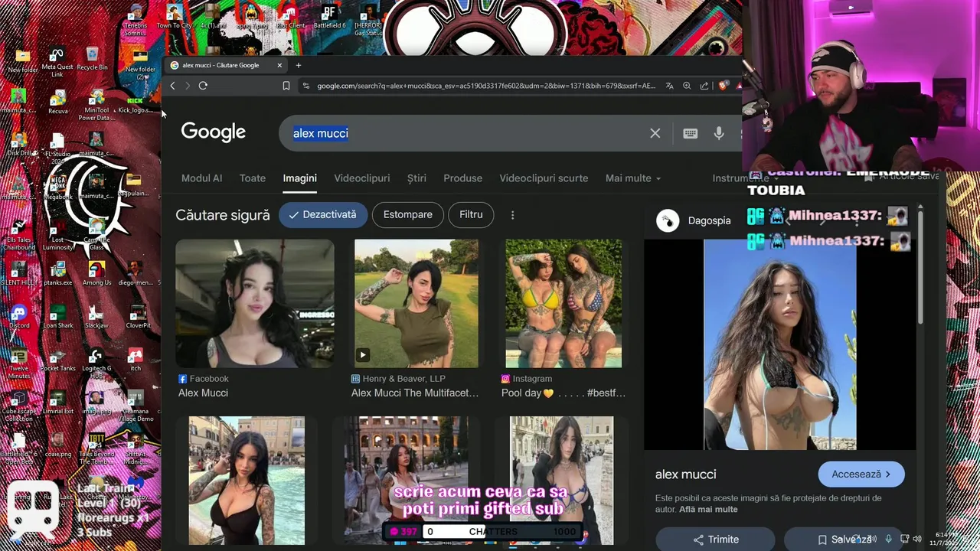The image size is (980, 551).
Task: Open Disk Drill from the desktop
Action: pyautogui.click(x=19, y=144)
